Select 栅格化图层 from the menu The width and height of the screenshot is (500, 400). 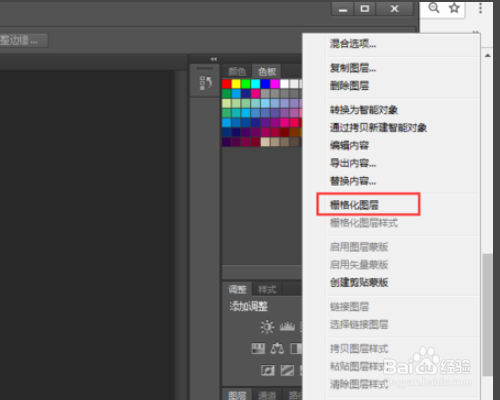coord(354,205)
